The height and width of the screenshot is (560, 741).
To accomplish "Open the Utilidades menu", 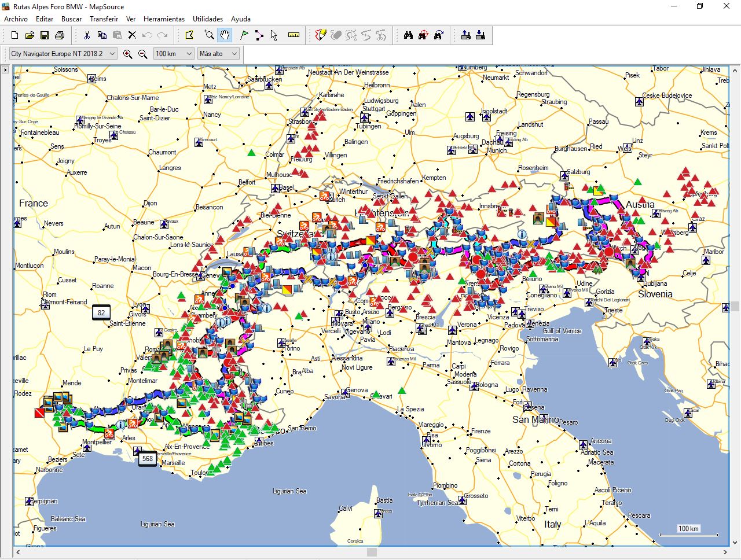I will click(208, 19).
